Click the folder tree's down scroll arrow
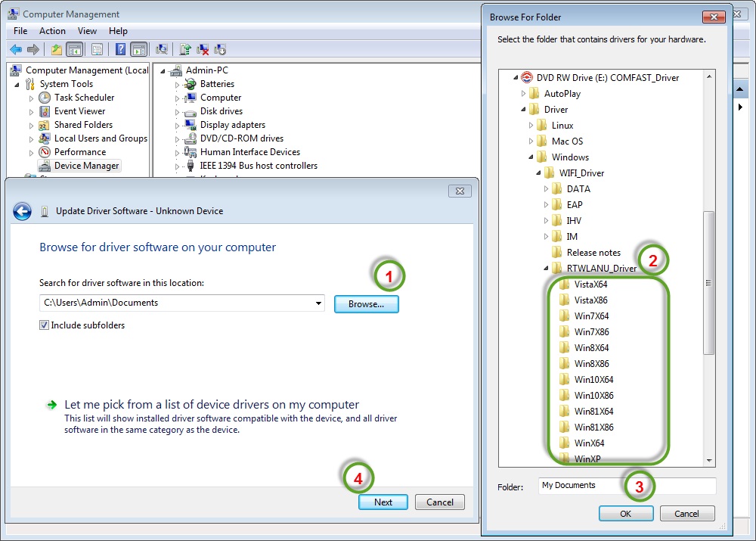756x541 pixels. point(709,460)
